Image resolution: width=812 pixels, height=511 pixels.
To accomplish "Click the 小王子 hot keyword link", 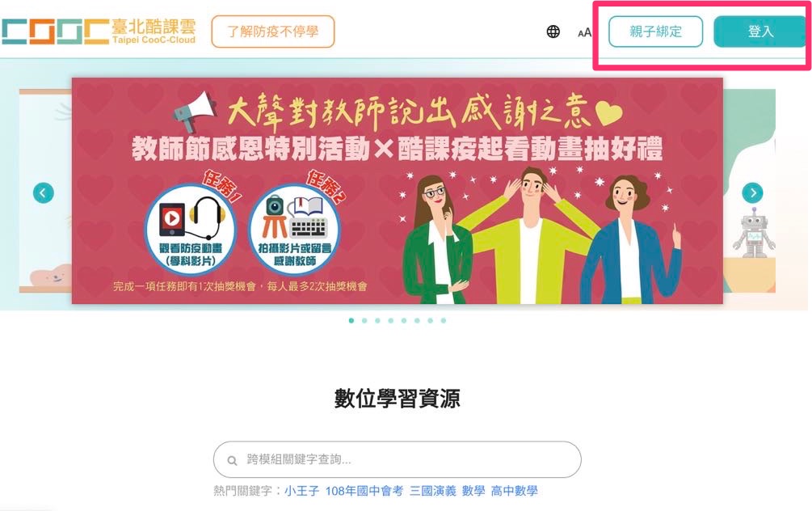I will pyautogui.click(x=302, y=491).
